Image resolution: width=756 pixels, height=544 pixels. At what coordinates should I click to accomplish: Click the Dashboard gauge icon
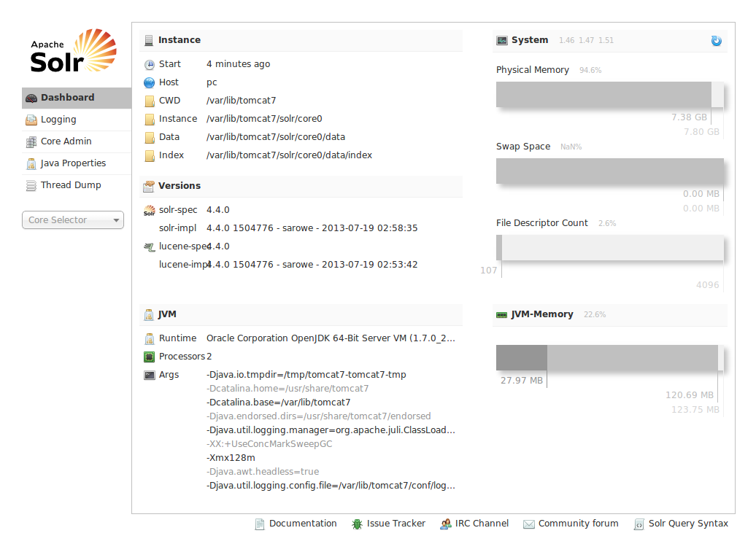point(31,98)
